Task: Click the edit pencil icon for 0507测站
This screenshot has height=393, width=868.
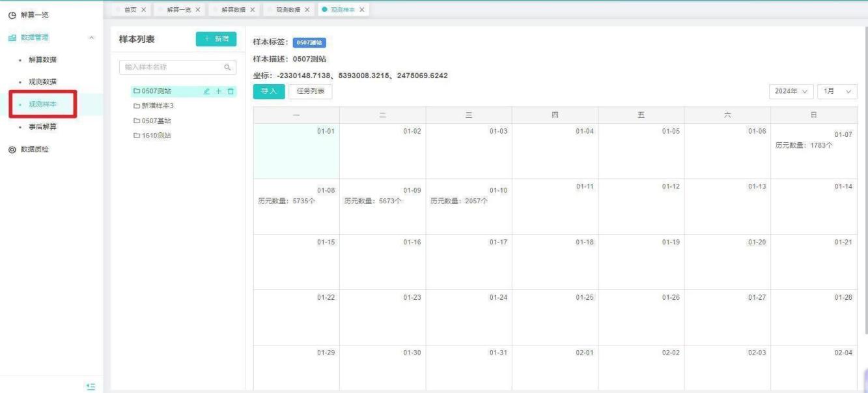Action: (207, 91)
